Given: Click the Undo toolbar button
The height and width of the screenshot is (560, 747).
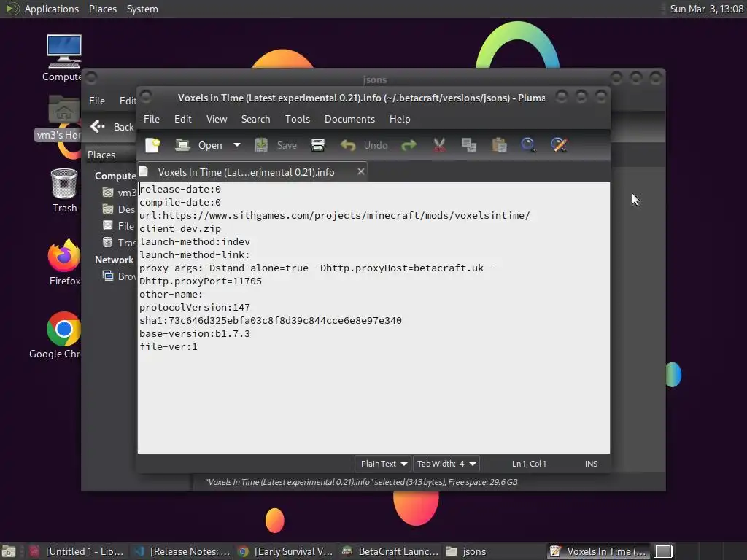Looking at the screenshot, I should pyautogui.click(x=365, y=145).
